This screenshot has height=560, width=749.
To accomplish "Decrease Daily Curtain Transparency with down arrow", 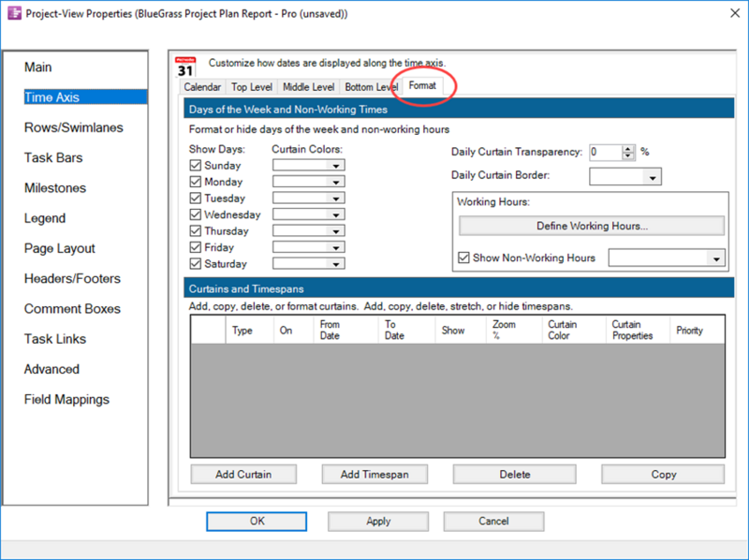I will [x=627, y=156].
